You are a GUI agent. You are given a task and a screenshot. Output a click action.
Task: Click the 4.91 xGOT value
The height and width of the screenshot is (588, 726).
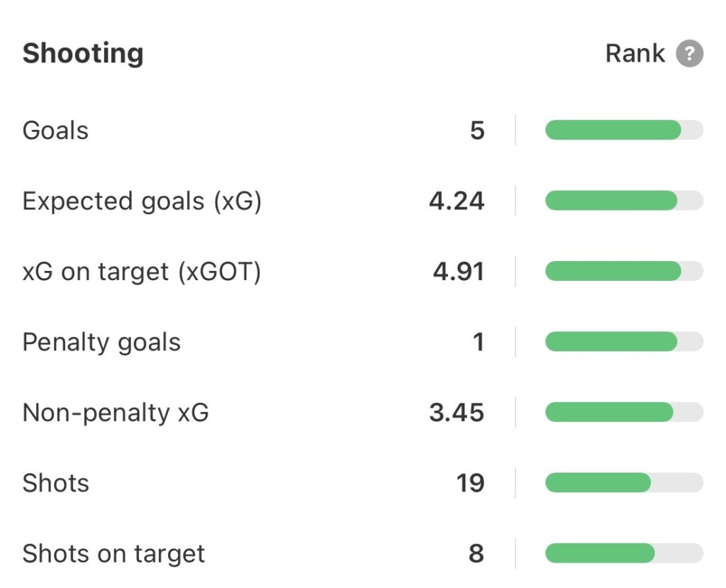(x=458, y=272)
